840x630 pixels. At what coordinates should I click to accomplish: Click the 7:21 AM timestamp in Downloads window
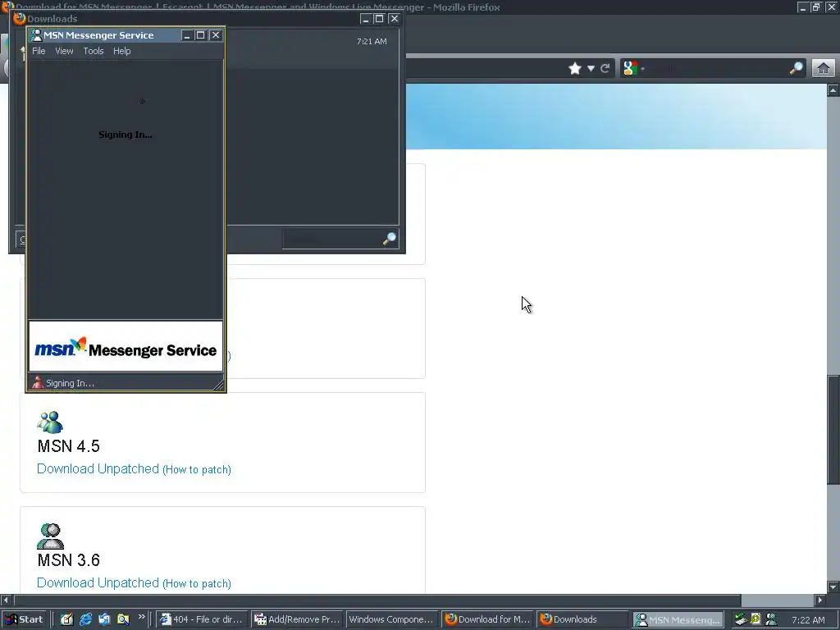coord(372,41)
